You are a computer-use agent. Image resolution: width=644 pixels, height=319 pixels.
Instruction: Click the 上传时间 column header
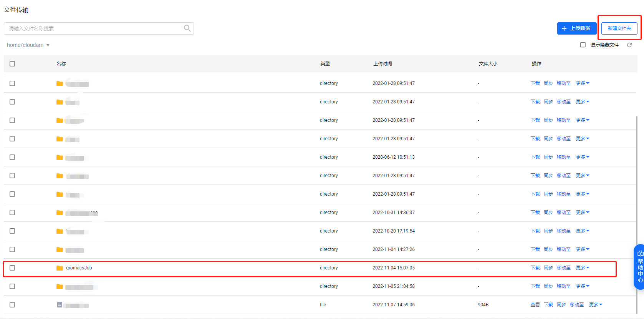pyautogui.click(x=382, y=64)
